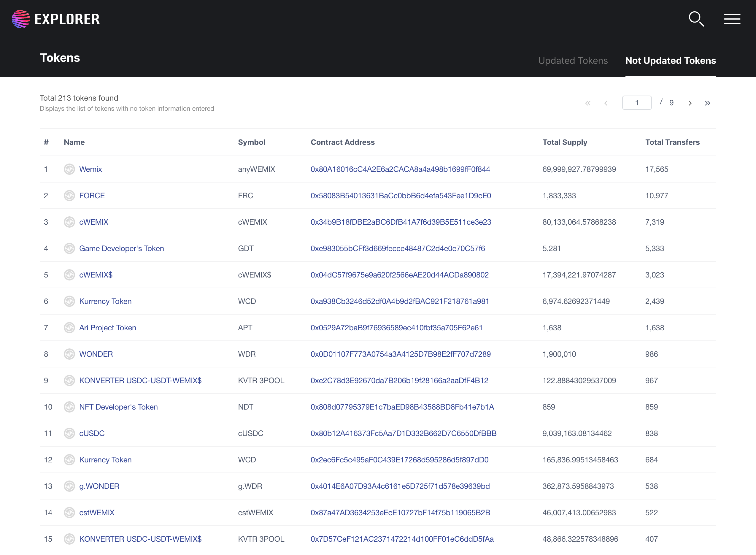Click the cUSDC token icon

[x=69, y=433]
